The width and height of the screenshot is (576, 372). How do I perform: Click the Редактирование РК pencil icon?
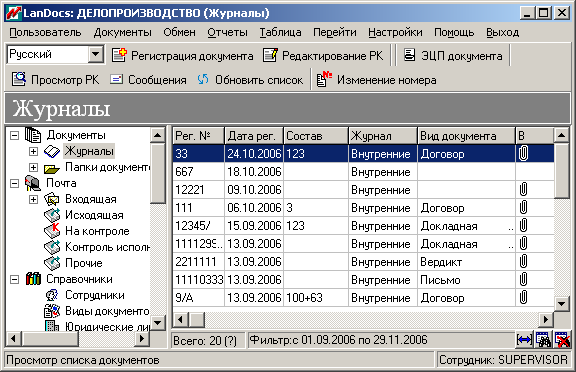tap(270, 55)
